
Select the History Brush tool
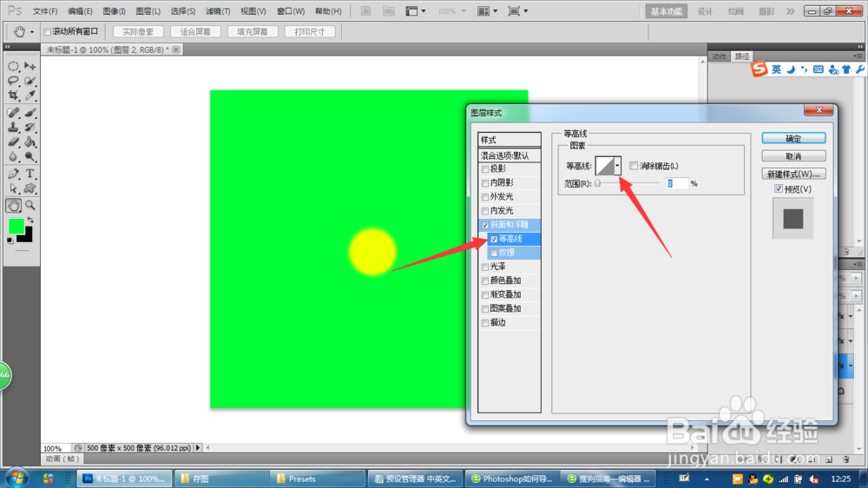tap(30, 128)
